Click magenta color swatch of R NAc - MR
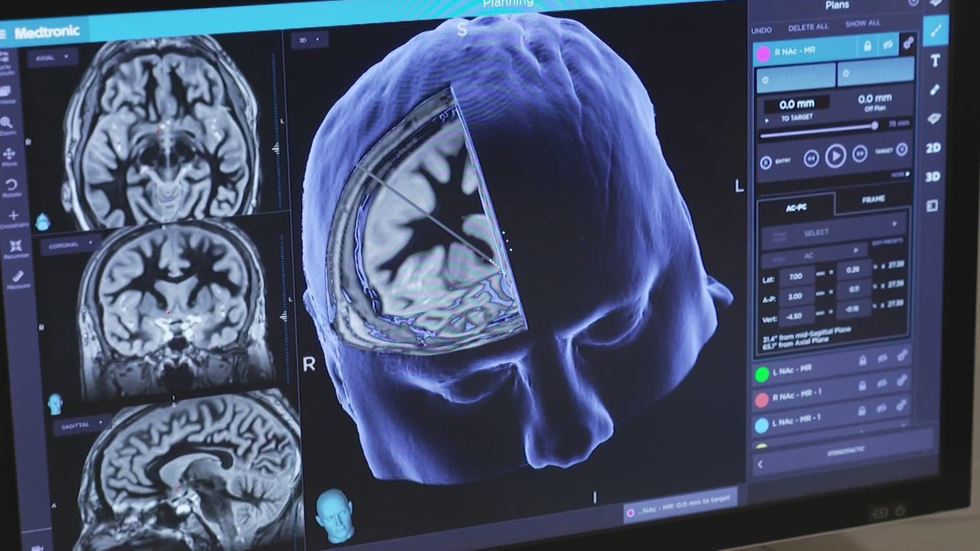 coord(763,54)
